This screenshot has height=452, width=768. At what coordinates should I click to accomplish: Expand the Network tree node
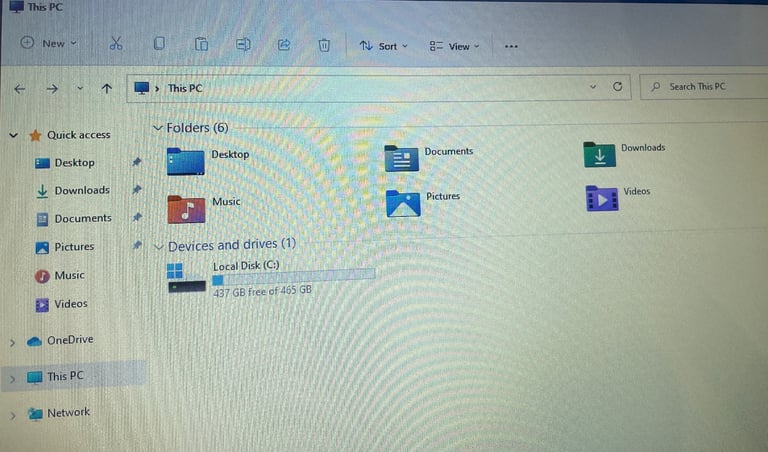point(13,415)
